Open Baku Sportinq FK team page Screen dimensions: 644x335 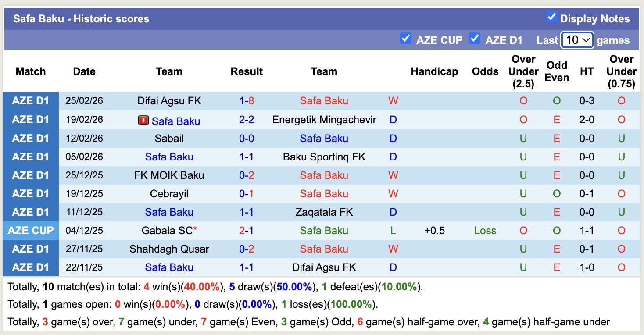[x=324, y=157]
